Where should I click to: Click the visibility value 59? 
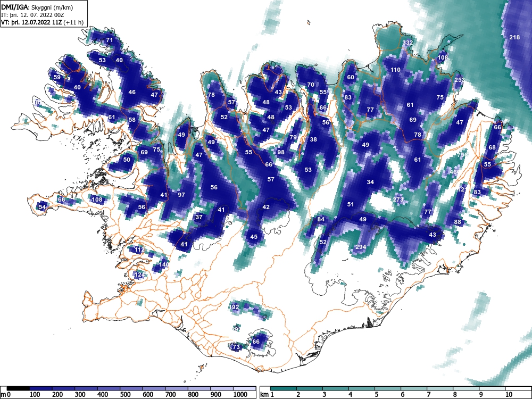click(57, 77)
